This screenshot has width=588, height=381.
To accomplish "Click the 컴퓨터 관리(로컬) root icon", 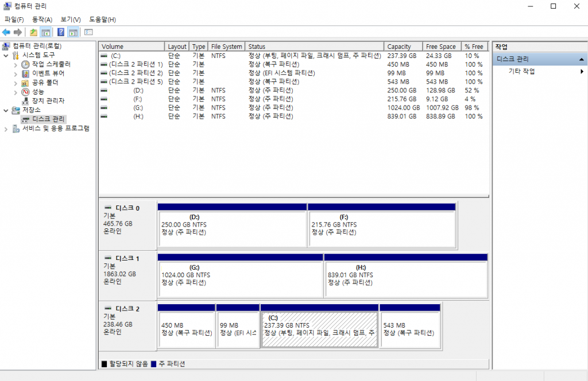I will tap(6, 46).
